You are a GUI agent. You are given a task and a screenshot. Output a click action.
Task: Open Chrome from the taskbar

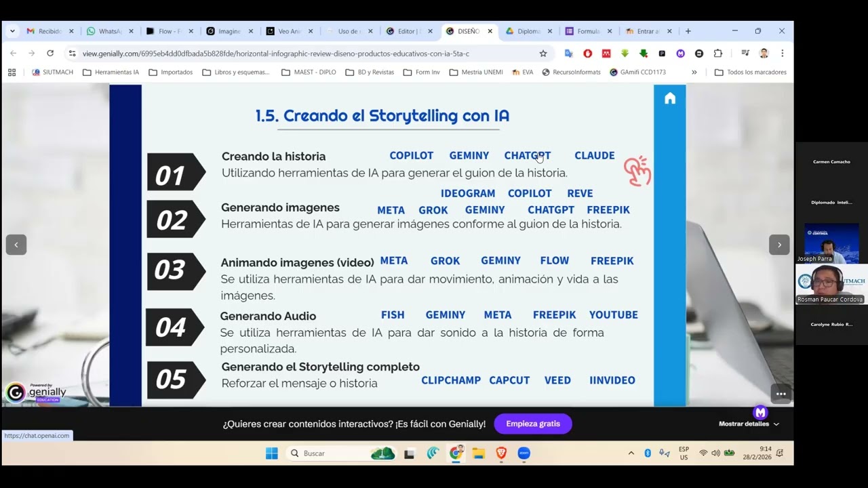pos(456,453)
